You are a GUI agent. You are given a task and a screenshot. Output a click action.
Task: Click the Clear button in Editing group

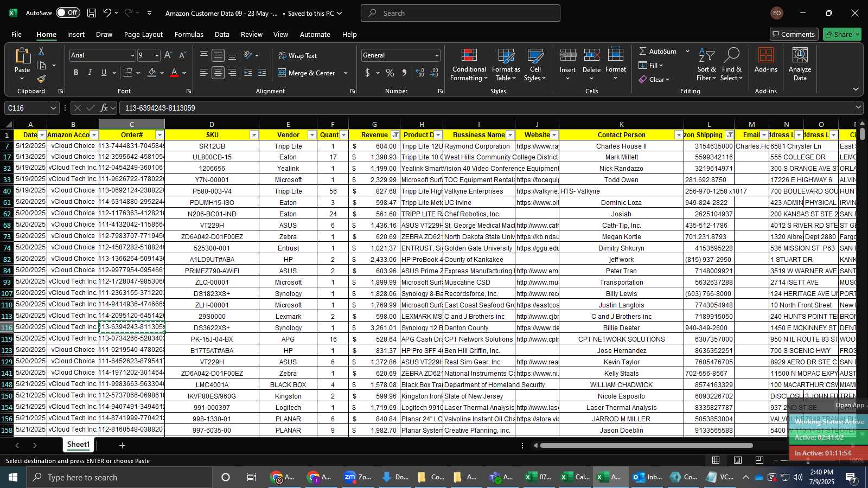(654, 79)
